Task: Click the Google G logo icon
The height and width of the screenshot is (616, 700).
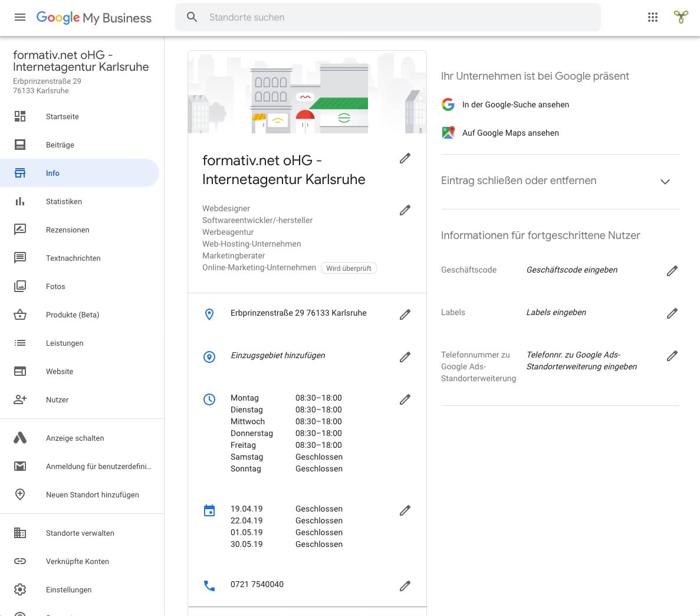Action: point(448,104)
